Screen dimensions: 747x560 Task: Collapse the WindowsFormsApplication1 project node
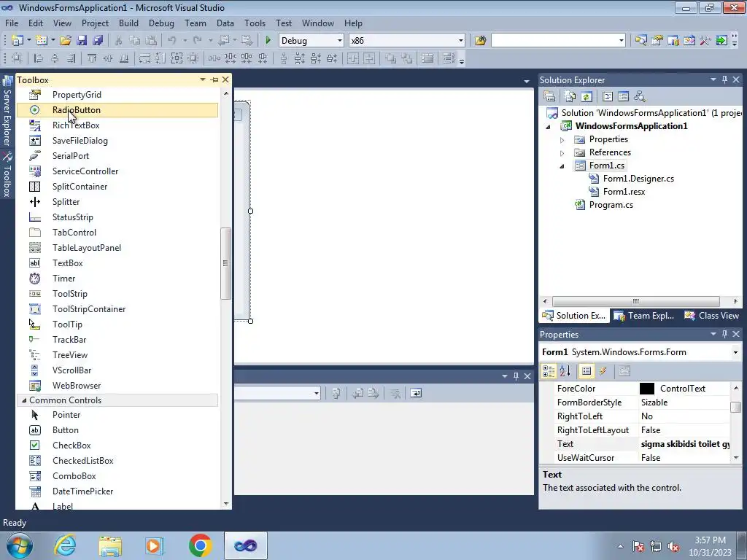(549, 127)
